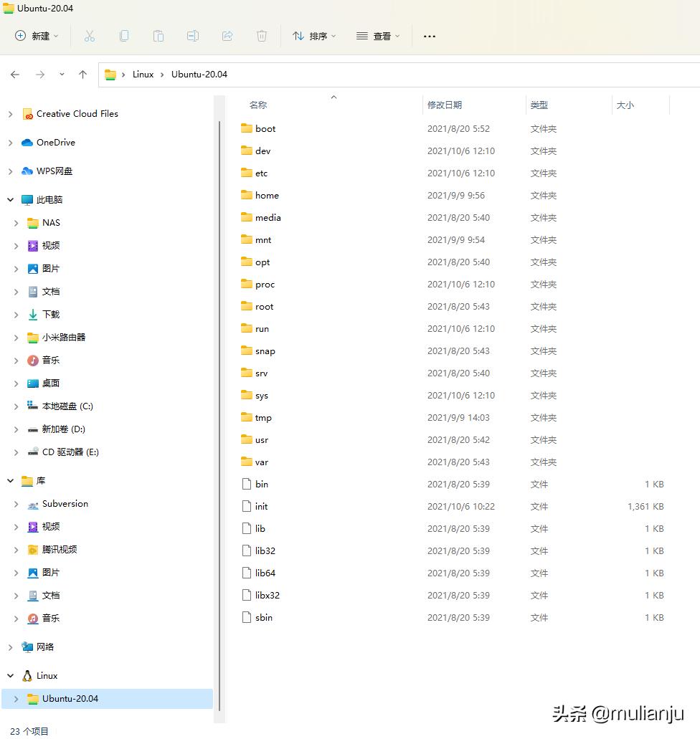Select the Rename icon in the toolbar
Viewport: 700px width, 739px height.
192,36
